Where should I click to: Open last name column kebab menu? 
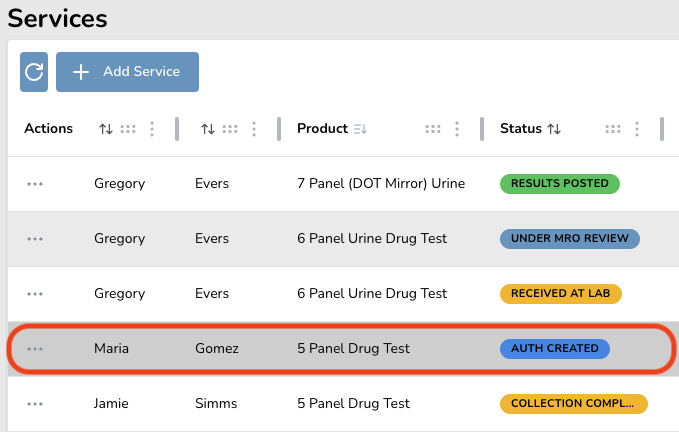click(254, 129)
